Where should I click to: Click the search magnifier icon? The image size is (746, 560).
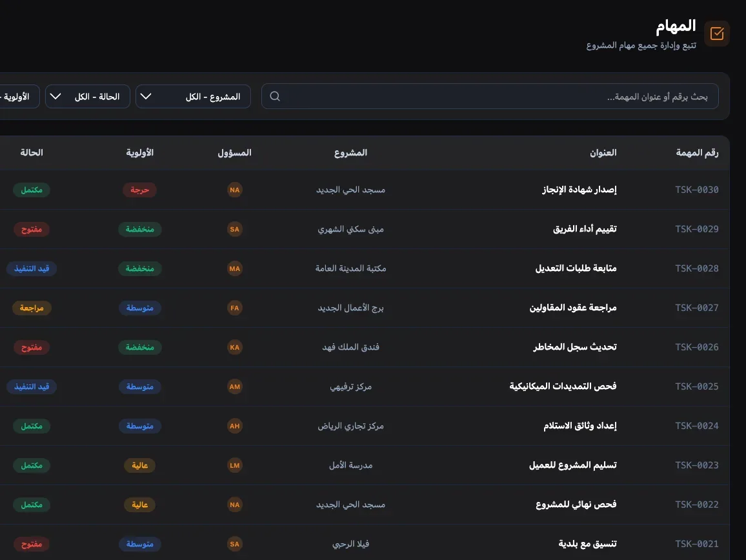[275, 96]
